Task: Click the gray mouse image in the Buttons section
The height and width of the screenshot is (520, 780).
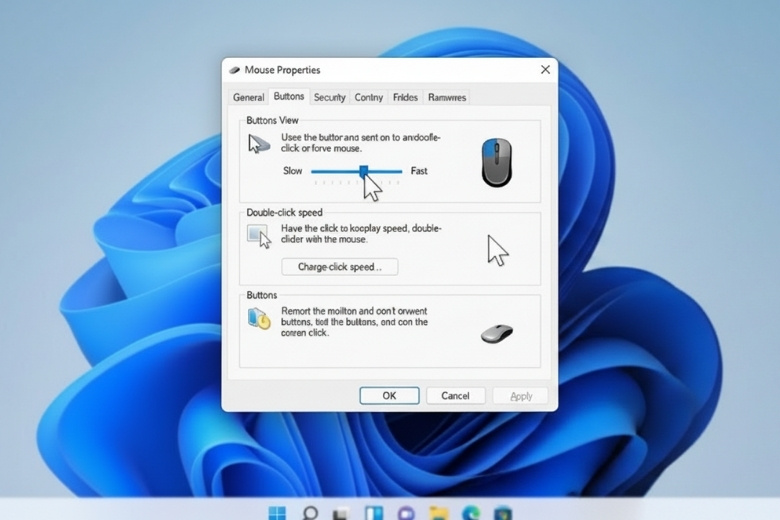Action: 496,333
